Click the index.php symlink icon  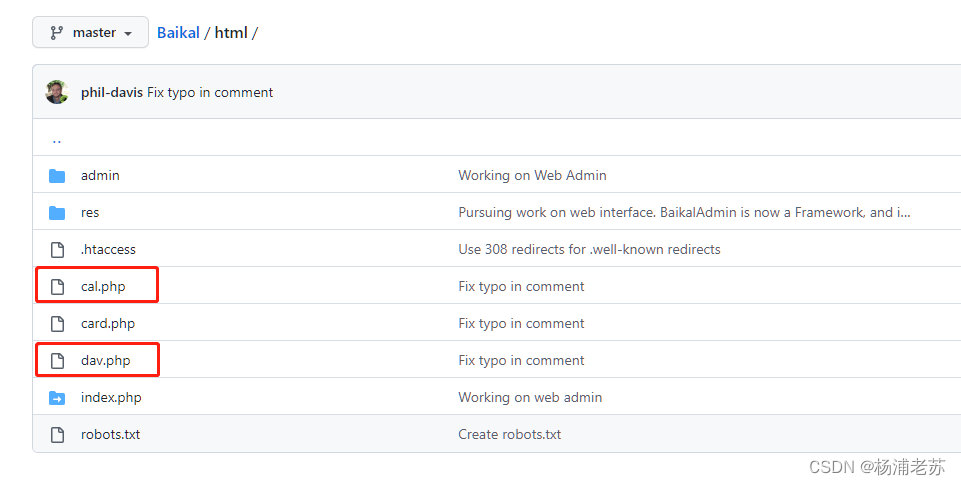(x=57, y=398)
